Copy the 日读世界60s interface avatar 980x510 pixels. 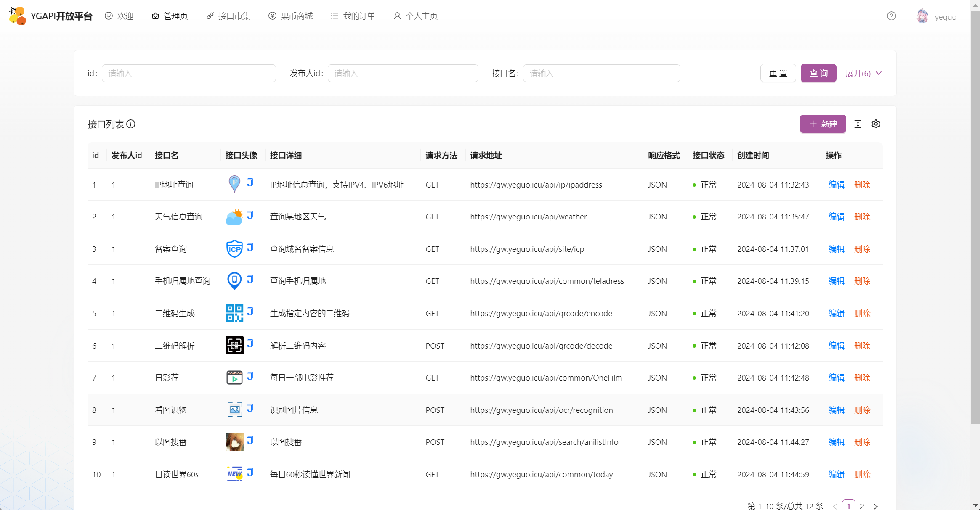[250, 472]
